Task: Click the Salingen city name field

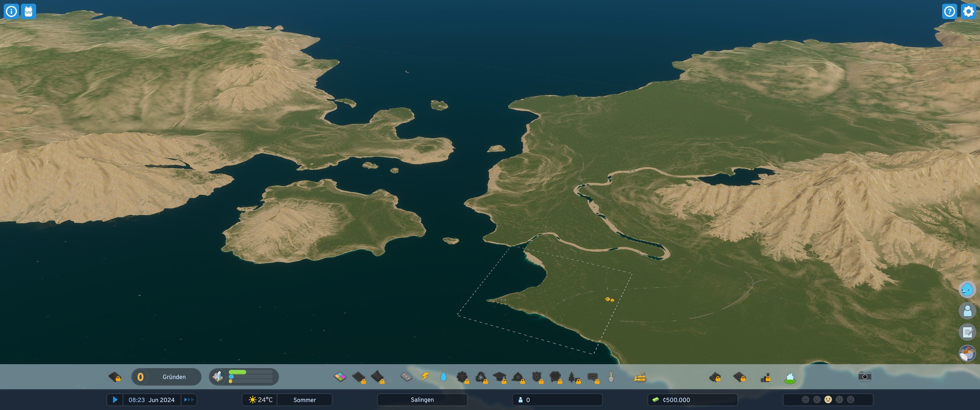Action: [x=422, y=399]
